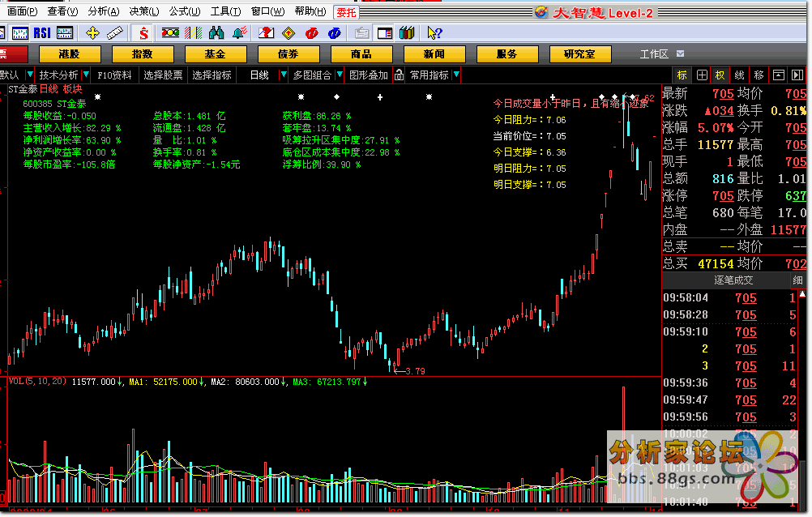Click the 技术分析 label
The height and width of the screenshot is (517, 812).
(x=58, y=75)
